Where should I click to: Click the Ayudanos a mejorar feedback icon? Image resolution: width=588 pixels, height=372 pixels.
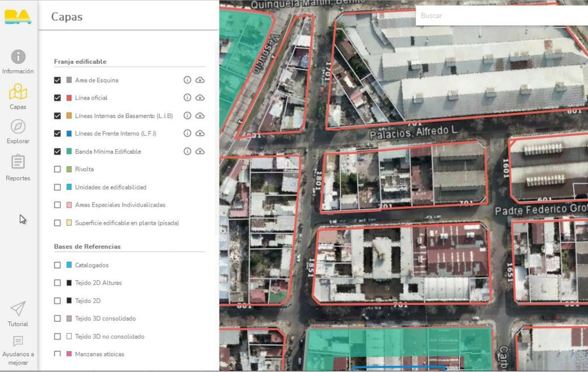pyautogui.click(x=18, y=341)
